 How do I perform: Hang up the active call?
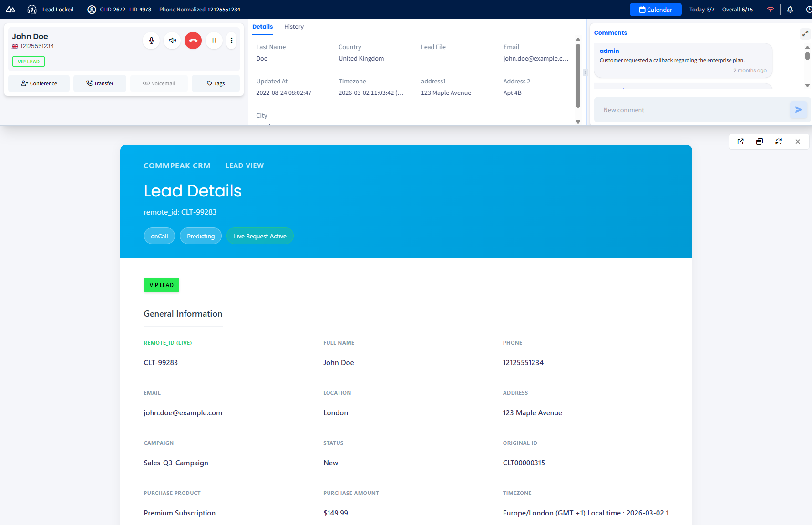pos(193,41)
